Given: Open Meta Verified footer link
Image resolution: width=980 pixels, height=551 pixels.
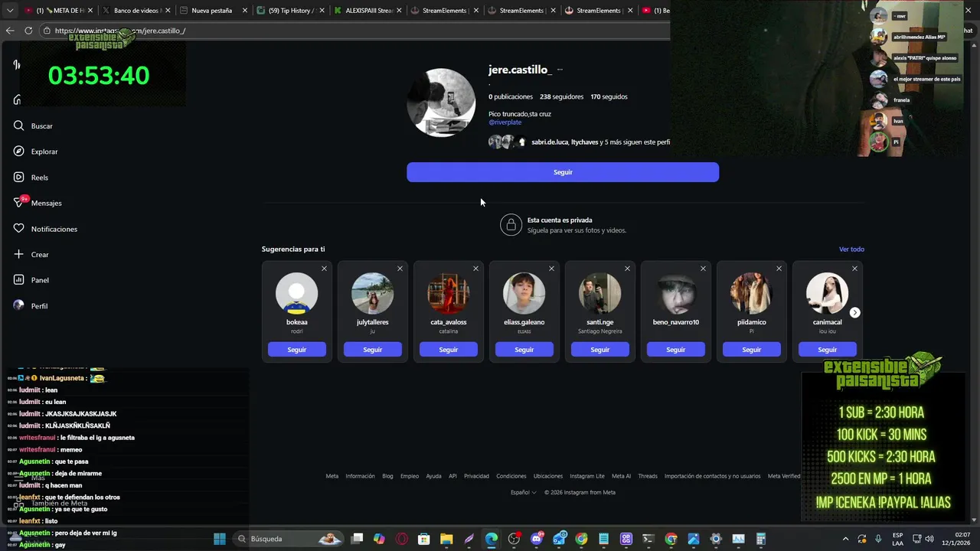Looking at the screenshot, I should point(784,476).
